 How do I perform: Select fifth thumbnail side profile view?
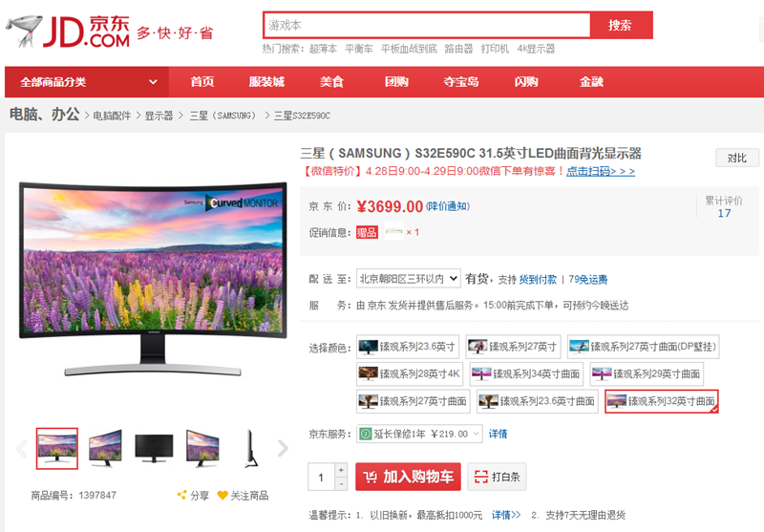[x=250, y=448]
